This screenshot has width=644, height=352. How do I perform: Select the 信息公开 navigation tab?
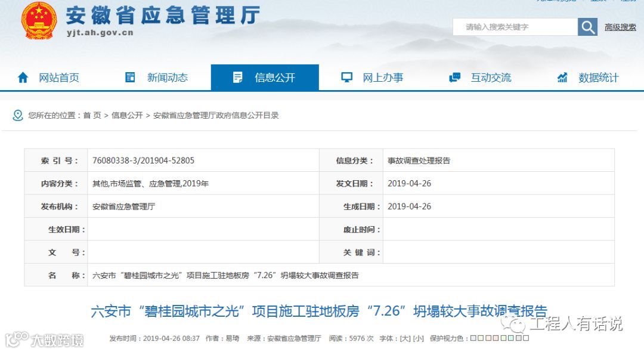pos(265,78)
